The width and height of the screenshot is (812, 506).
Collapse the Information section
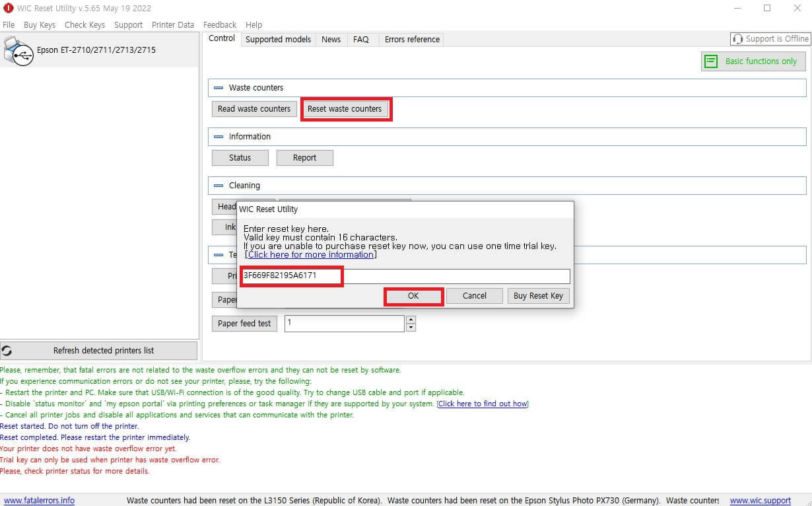point(219,137)
